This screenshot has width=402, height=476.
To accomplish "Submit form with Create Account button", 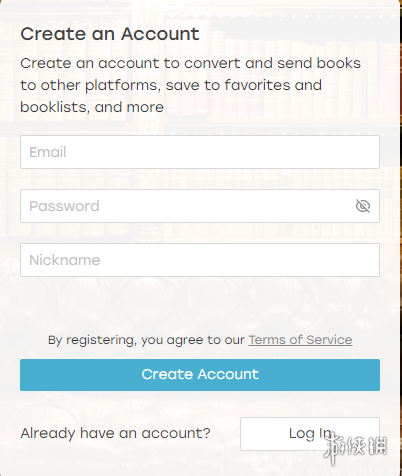I will pos(200,375).
